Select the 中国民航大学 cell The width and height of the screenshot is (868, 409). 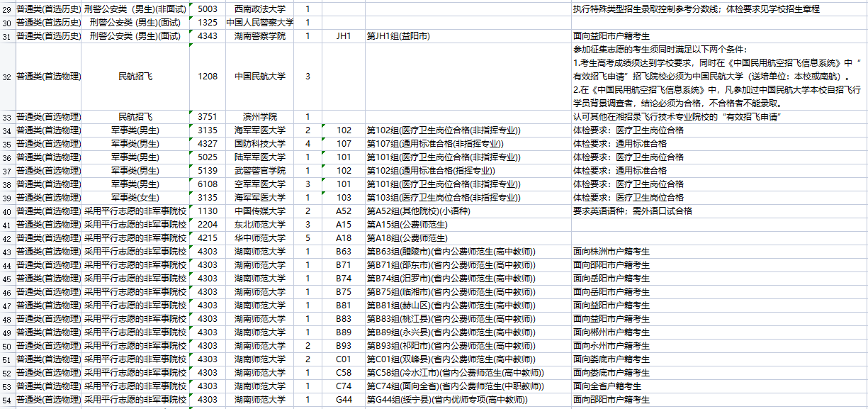point(260,77)
